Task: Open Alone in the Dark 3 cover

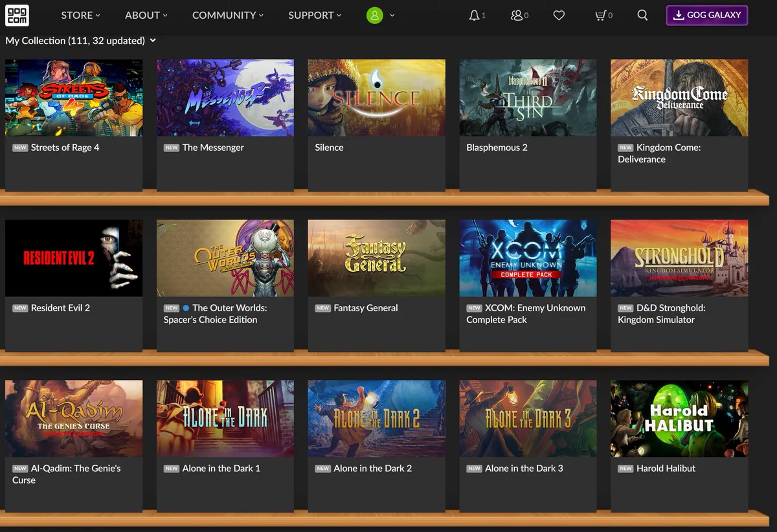Action: click(x=528, y=419)
